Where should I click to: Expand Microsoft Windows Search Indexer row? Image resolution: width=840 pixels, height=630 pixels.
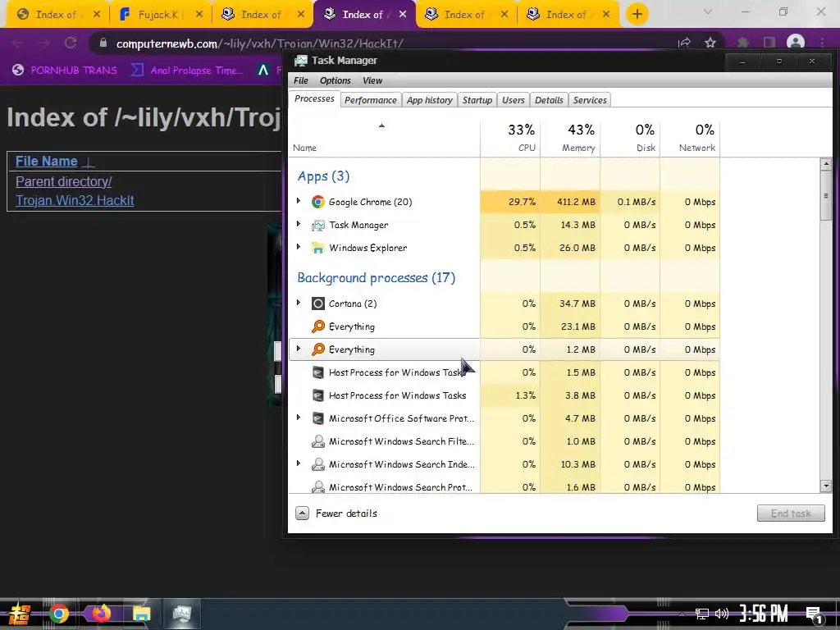[x=299, y=463]
